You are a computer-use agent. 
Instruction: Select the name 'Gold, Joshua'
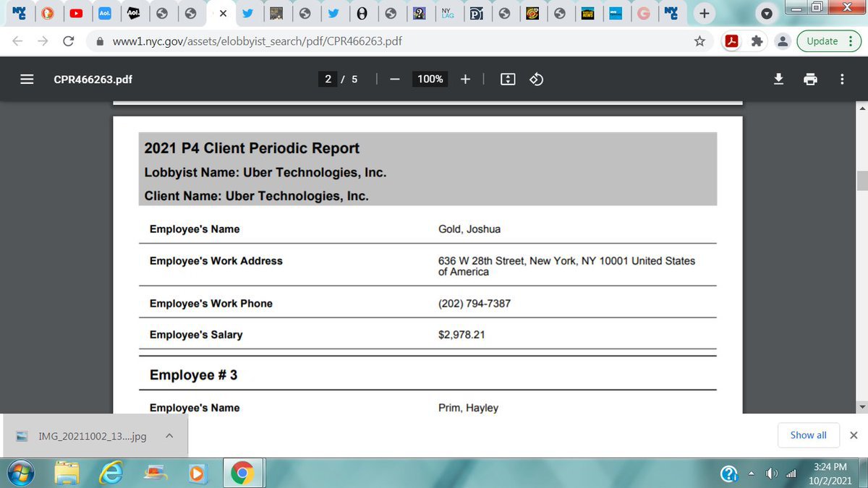pos(469,229)
